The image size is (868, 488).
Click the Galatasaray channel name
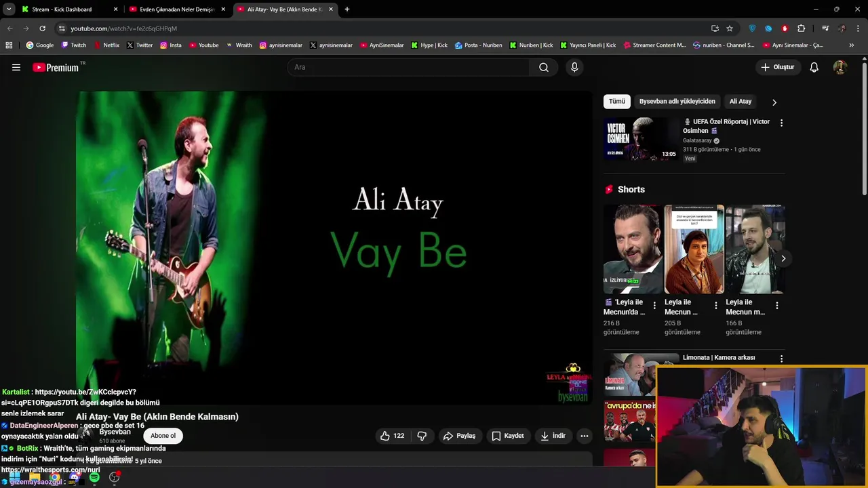pyautogui.click(x=697, y=140)
